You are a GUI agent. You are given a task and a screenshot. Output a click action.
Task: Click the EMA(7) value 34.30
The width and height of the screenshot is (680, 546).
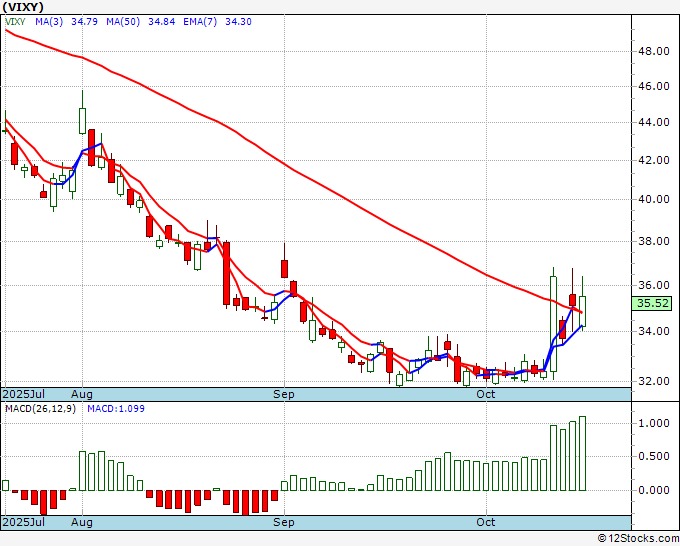238,22
